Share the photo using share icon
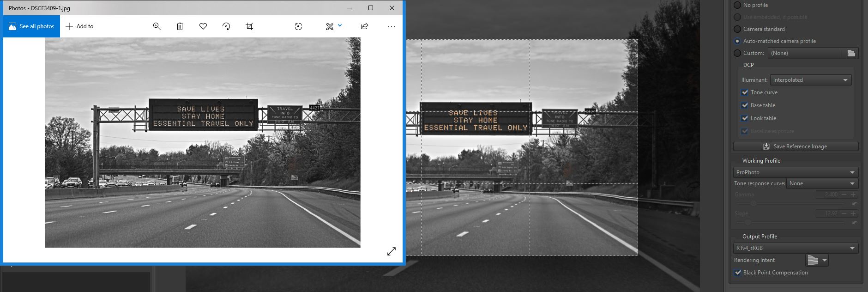Image resolution: width=868 pixels, height=292 pixels. click(364, 26)
